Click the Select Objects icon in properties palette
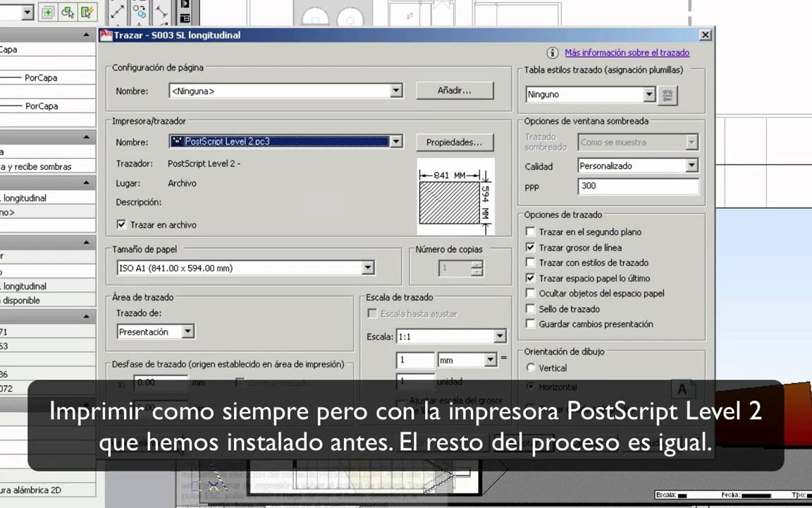 pyautogui.click(x=68, y=13)
